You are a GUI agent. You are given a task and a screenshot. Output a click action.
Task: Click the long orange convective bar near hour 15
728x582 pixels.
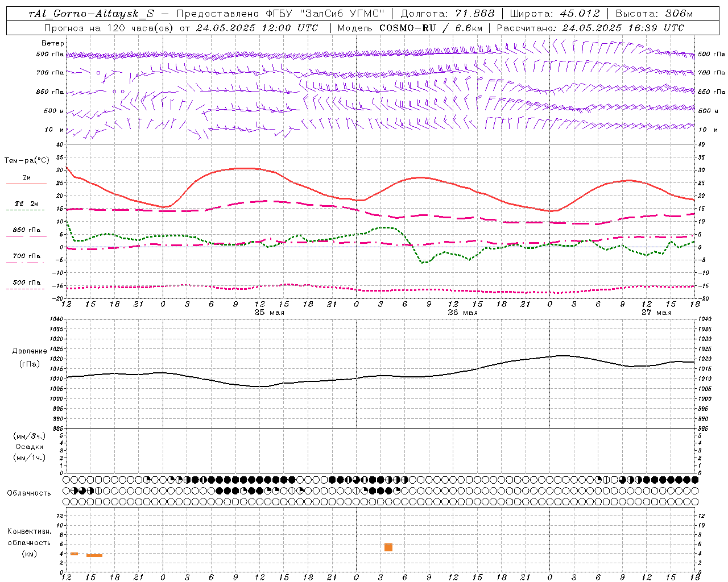94,555
